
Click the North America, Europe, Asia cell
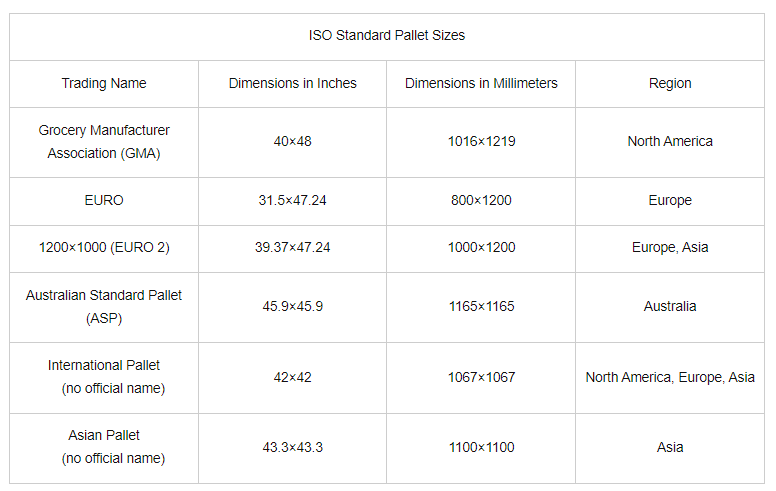pos(670,377)
